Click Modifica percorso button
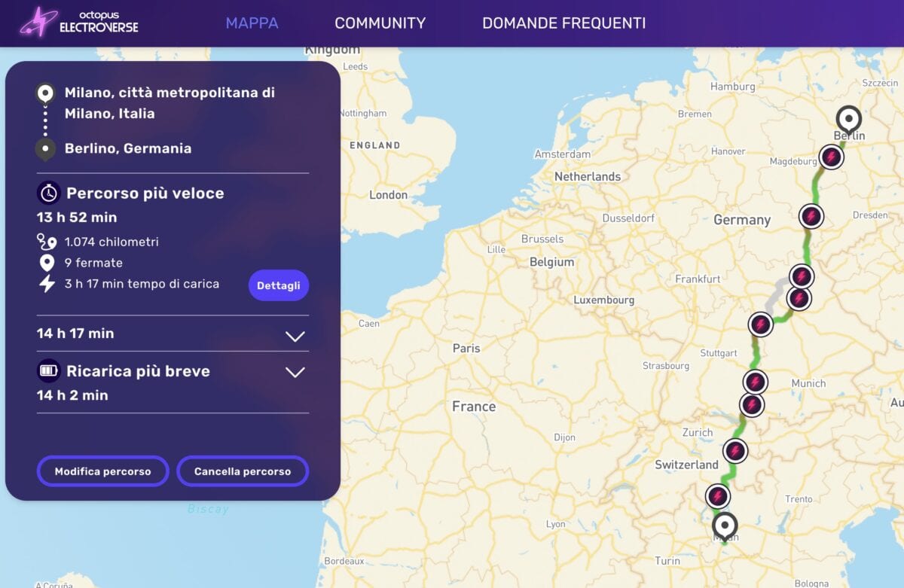The image size is (904, 588). click(102, 471)
